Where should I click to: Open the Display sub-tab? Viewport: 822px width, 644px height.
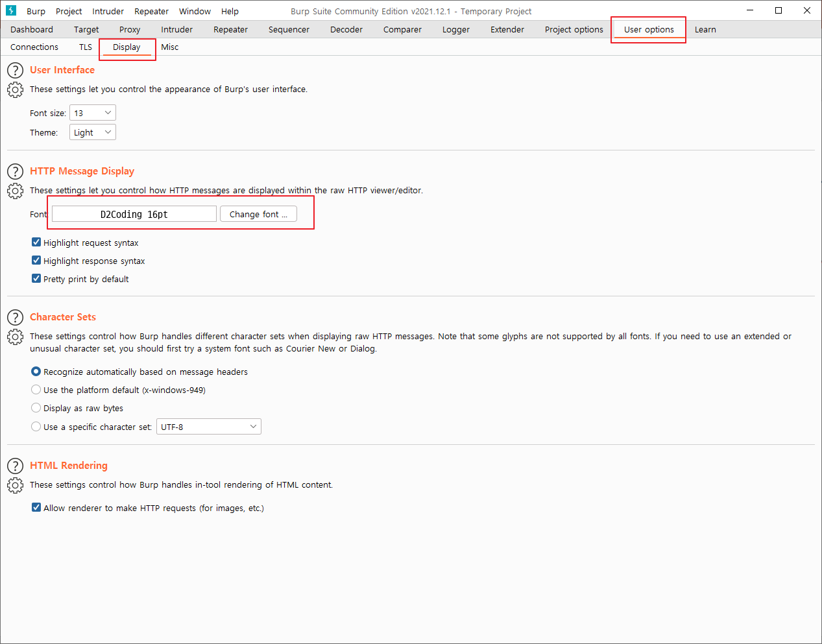(127, 47)
